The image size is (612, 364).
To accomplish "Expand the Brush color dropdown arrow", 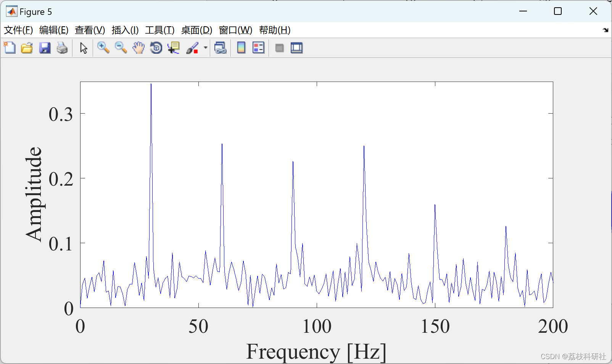I will [x=205, y=48].
